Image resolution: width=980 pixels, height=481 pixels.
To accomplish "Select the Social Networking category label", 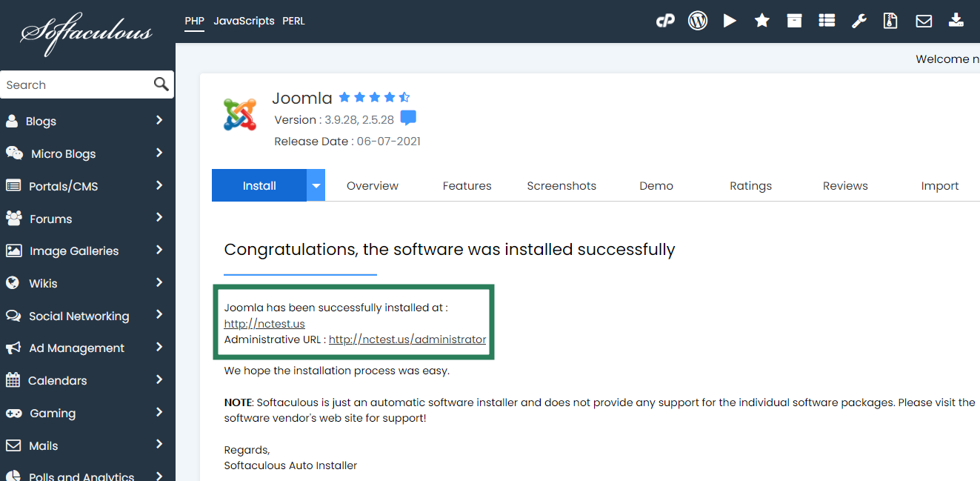I will (79, 316).
